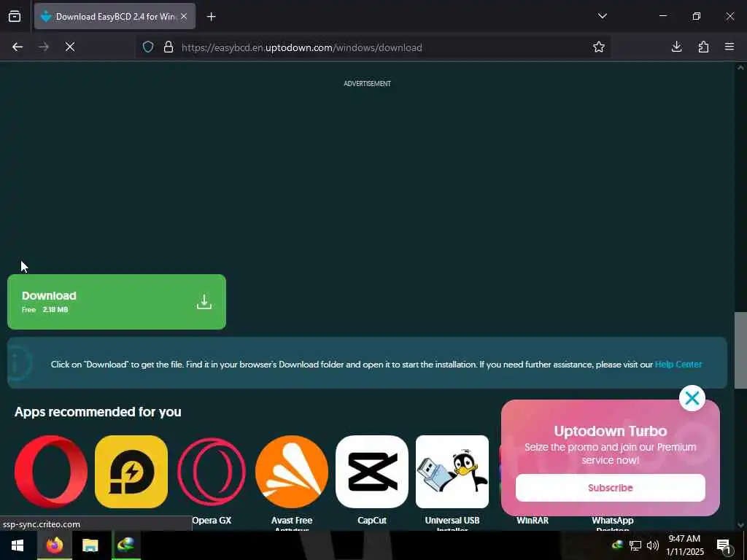Open the Opera GX app icon
This screenshot has width=747, height=560.
point(212,472)
